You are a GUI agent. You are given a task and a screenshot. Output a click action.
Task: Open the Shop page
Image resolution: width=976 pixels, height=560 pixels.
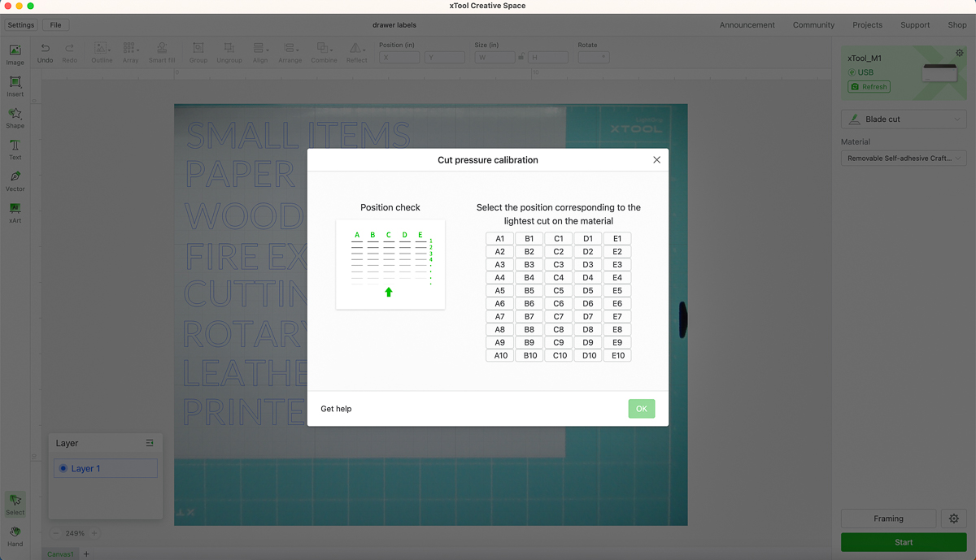click(956, 25)
